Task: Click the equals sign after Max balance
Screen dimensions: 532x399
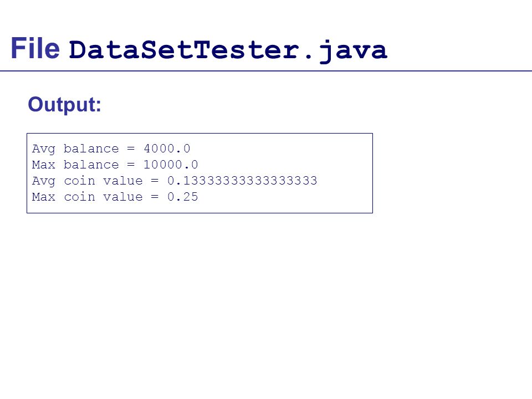Action: 131,165
